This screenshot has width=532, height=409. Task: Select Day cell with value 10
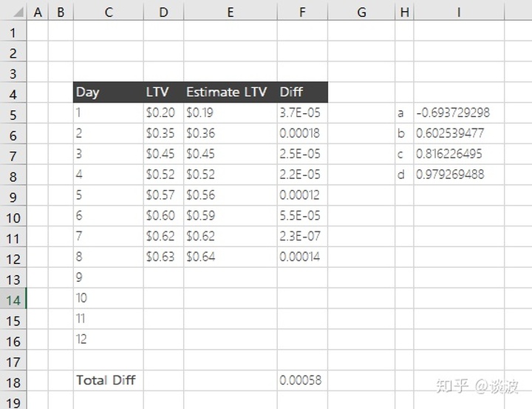pyautogui.click(x=109, y=298)
